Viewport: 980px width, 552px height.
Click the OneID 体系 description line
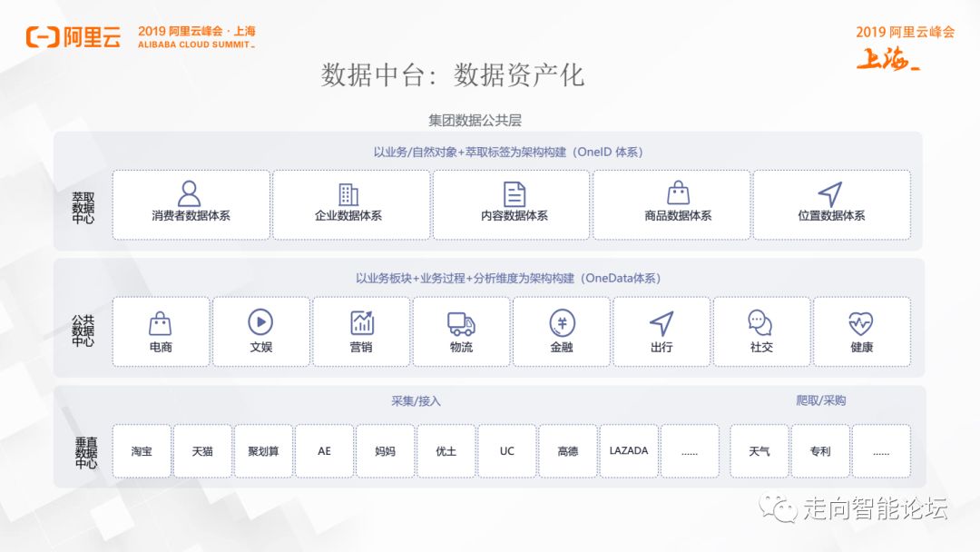(508, 152)
